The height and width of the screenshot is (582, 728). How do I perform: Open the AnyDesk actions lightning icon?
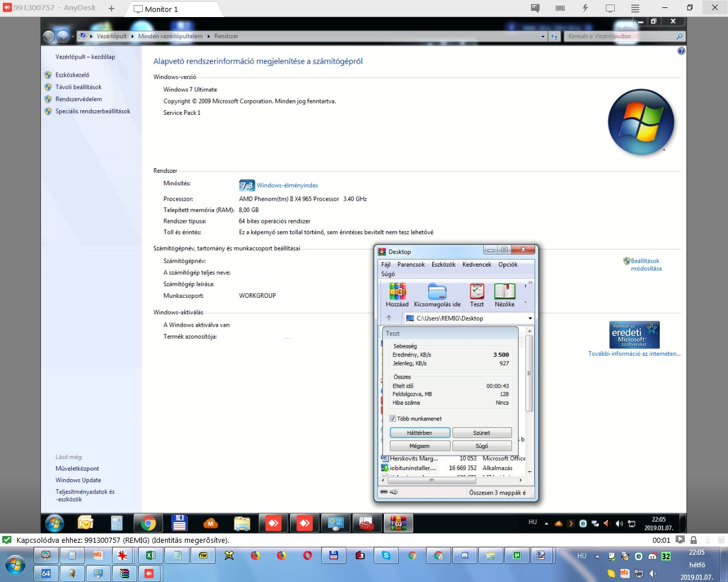tap(585, 9)
